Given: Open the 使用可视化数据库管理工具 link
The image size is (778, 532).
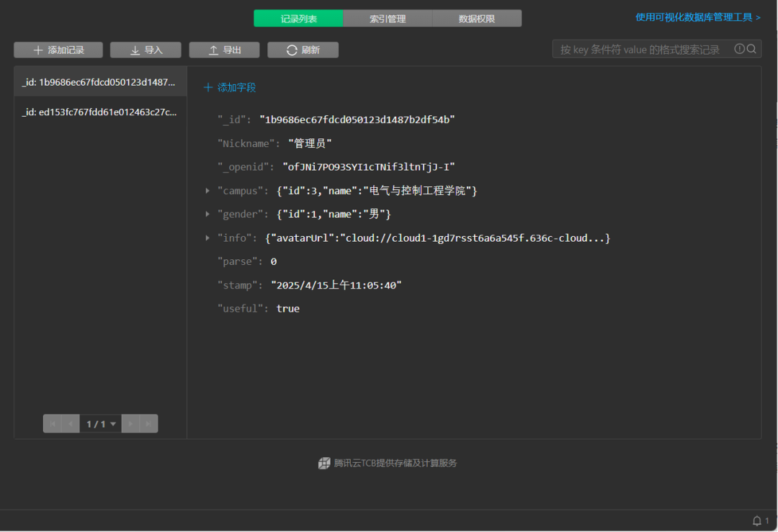Looking at the screenshot, I should [x=697, y=17].
